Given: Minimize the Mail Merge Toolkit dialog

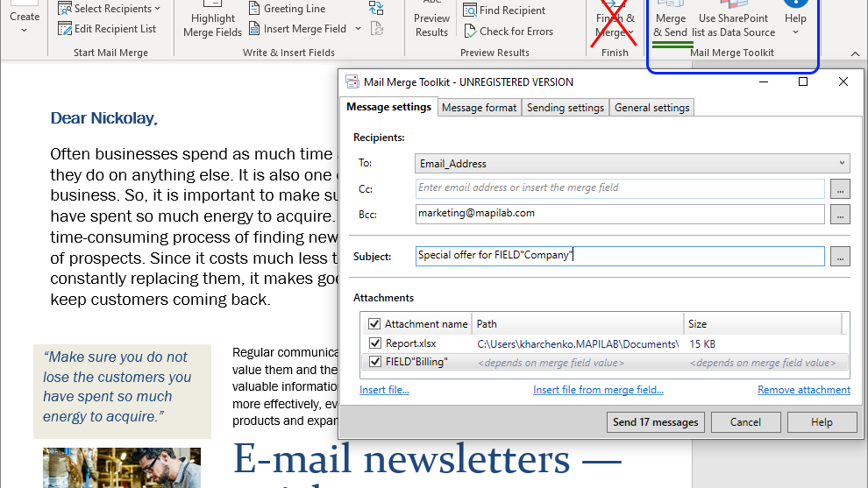Looking at the screenshot, I should (x=764, y=81).
